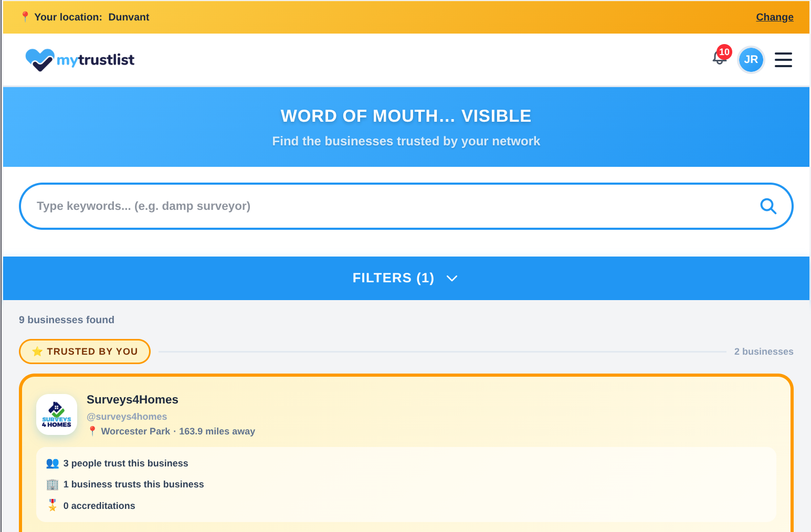Open the Surveys4Homes logo thumbnail
Screen dimensions: 811x532
click(x=57, y=414)
